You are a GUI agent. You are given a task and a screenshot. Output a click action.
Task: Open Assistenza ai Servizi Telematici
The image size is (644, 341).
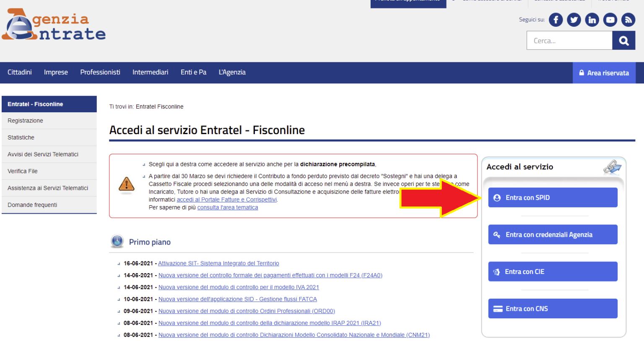click(49, 188)
